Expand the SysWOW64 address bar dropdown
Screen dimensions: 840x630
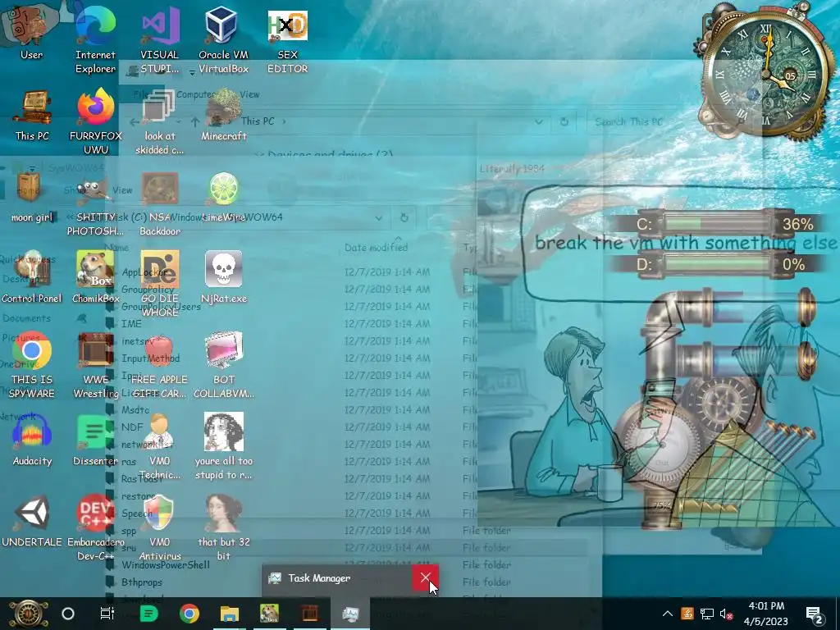pos(379,218)
